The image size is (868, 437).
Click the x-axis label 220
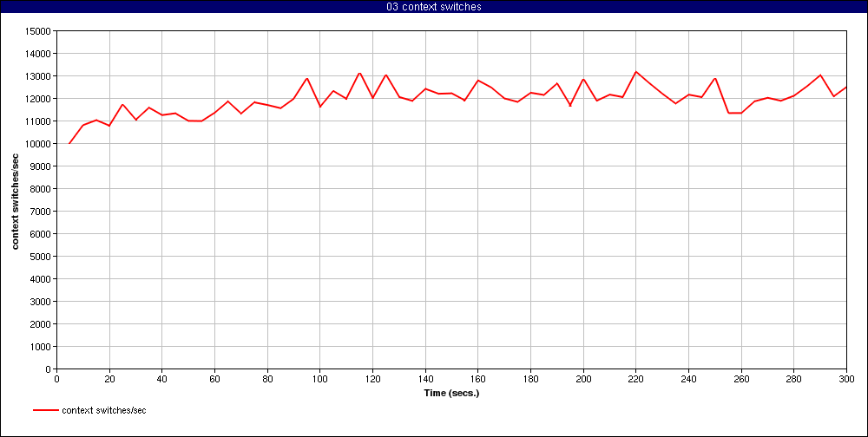635,380
